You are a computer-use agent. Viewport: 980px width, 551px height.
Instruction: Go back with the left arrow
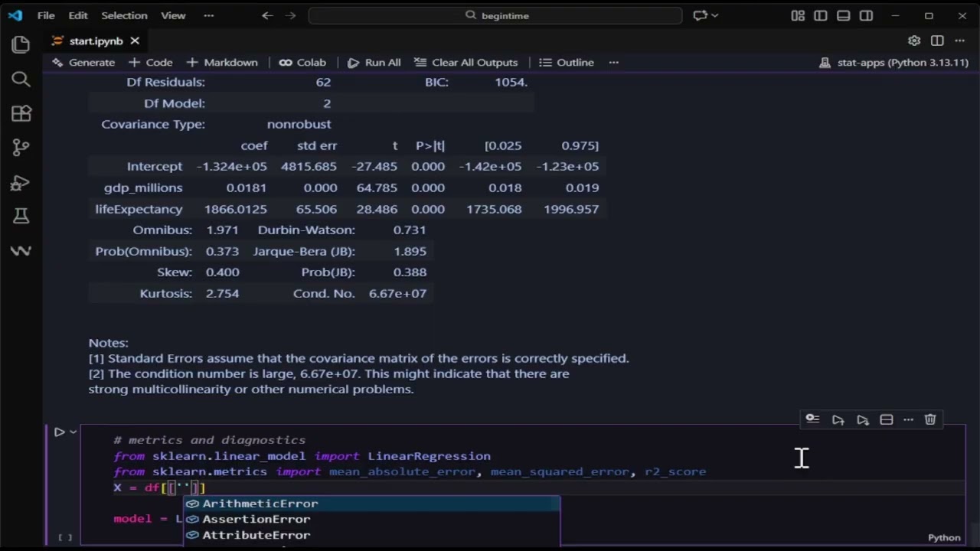point(267,15)
